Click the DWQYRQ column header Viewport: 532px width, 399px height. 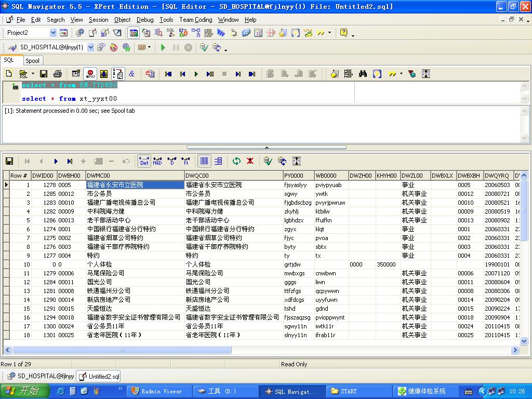pos(498,176)
